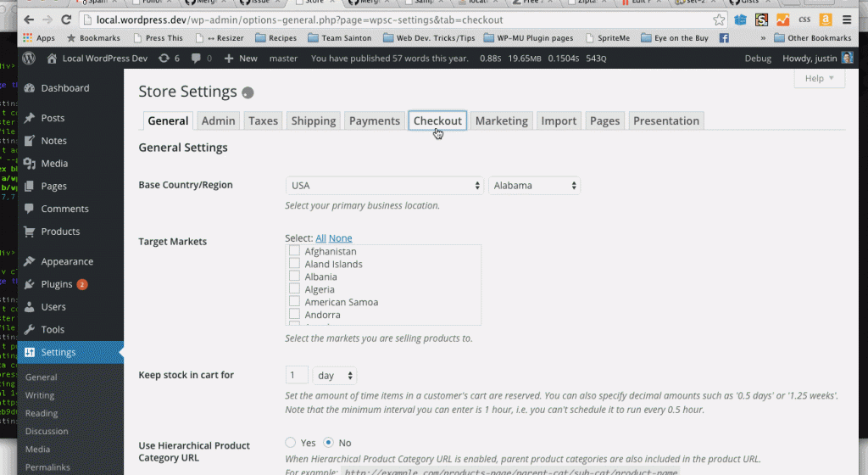Switch to the Checkout tab
Screen dimensions: 868x475
(437, 120)
